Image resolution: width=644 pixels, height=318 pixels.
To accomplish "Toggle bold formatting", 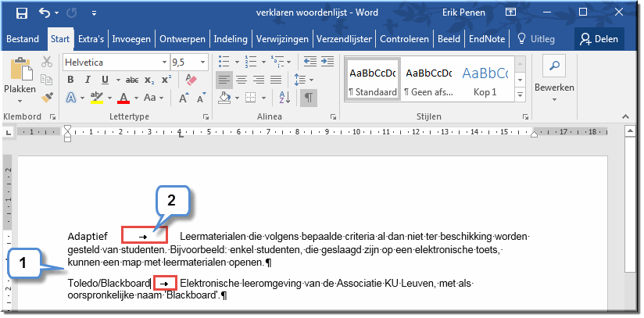I will [x=70, y=80].
